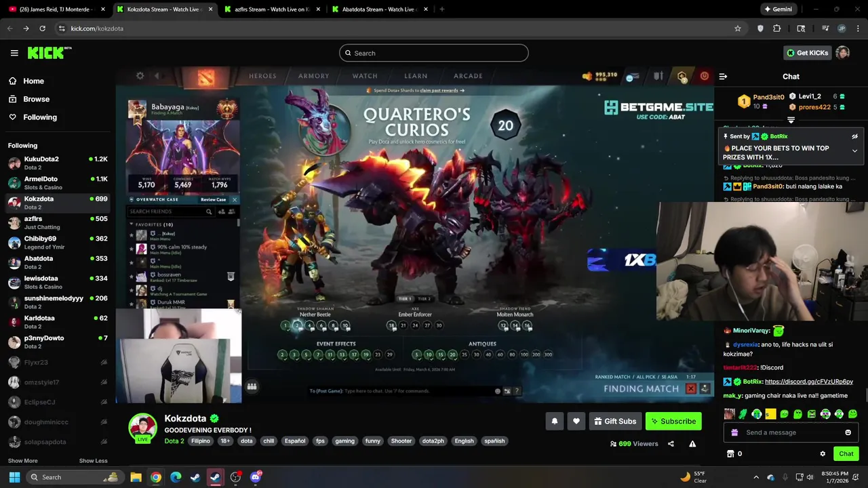Screen dimensions: 868x488
Task: Switch to the James Reid YouTube tab
Action: [56, 9]
